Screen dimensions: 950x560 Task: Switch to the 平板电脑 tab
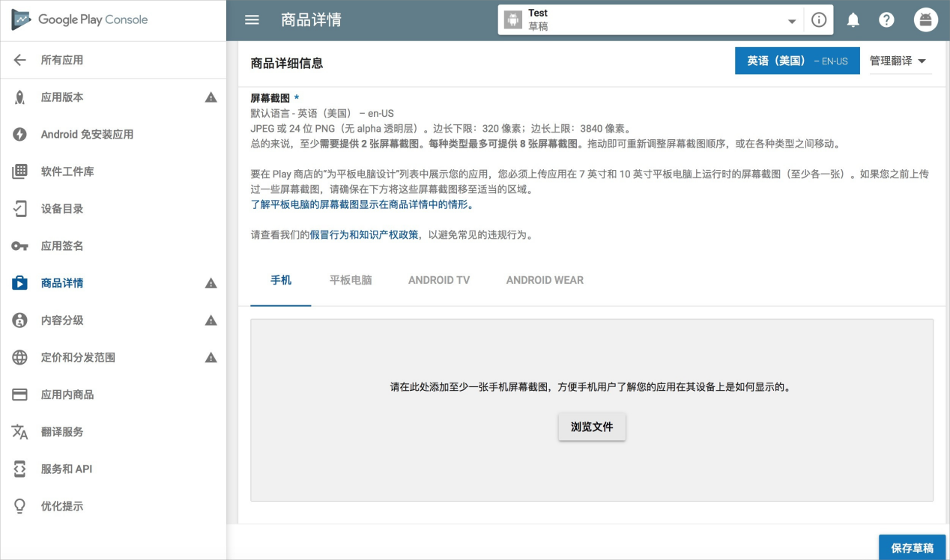pyautogui.click(x=351, y=280)
